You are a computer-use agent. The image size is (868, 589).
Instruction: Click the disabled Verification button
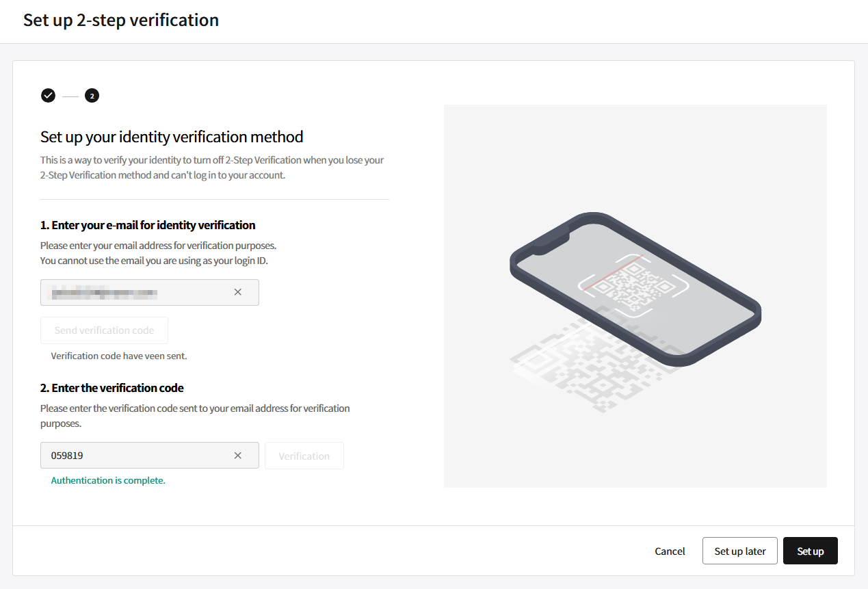(304, 456)
